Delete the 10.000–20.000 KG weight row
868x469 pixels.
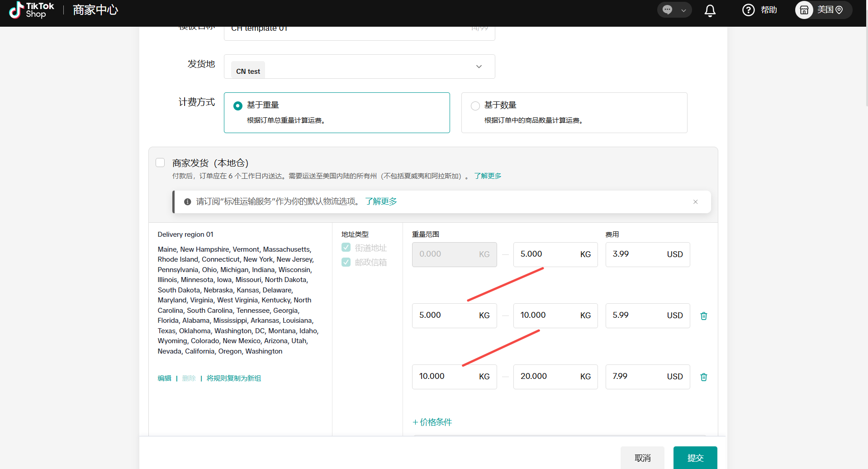point(703,377)
